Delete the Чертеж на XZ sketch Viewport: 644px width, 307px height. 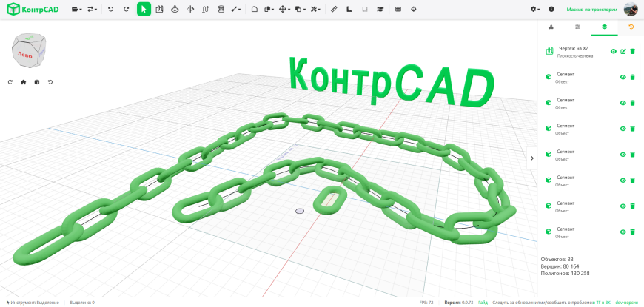pos(632,51)
